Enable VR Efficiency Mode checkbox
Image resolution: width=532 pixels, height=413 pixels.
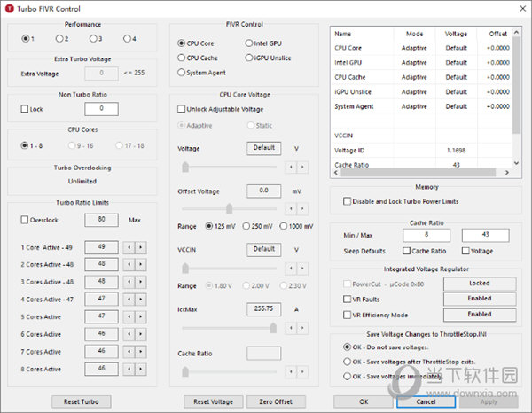pos(376,315)
